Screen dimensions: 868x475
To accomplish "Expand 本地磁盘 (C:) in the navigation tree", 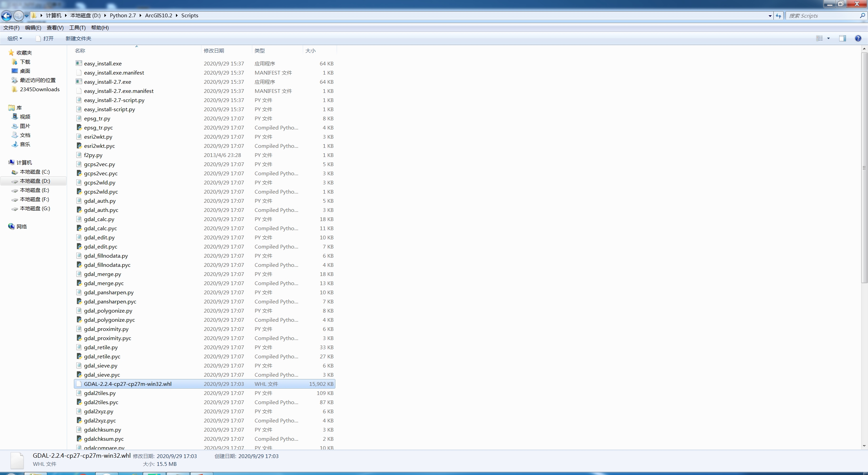I will point(9,172).
